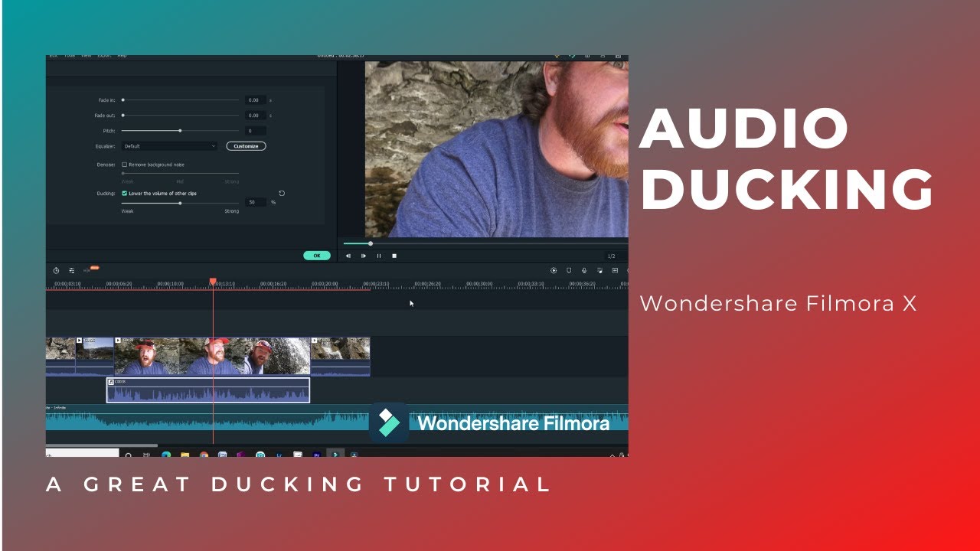980x551 pixels.
Task: Click the reset icon next to Ducking settings
Action: 282,194
